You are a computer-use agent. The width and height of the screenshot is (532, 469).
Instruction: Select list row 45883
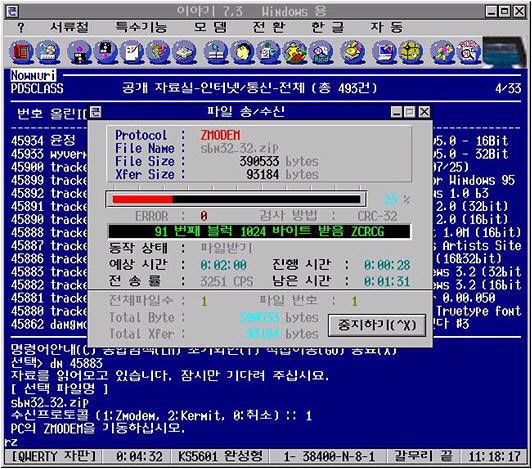click(x=49, y=271)
